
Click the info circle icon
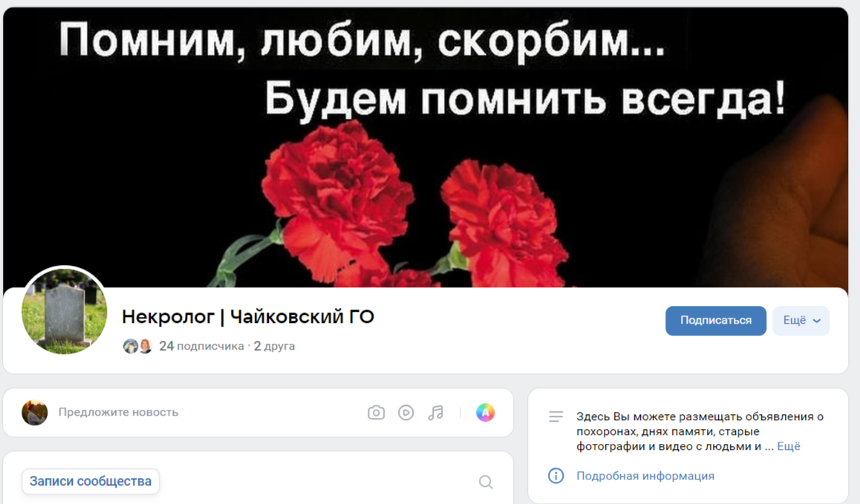tap(556, 476)
